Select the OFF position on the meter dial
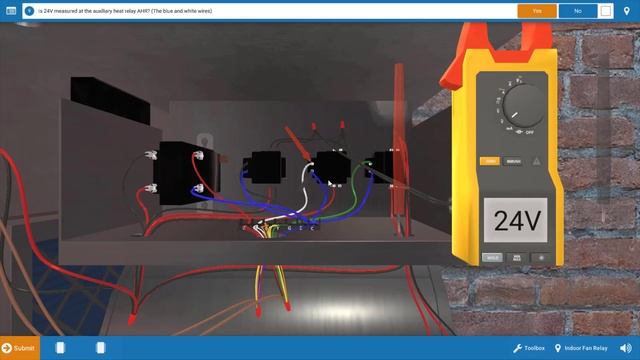The width and height of the screenshot is (640, 360). pos(530,133)
